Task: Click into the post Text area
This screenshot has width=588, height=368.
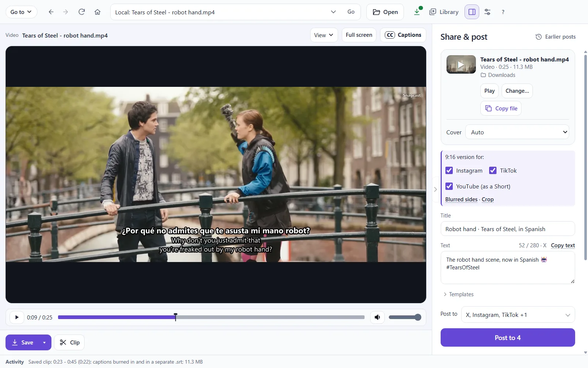Action: click(508, 268)
